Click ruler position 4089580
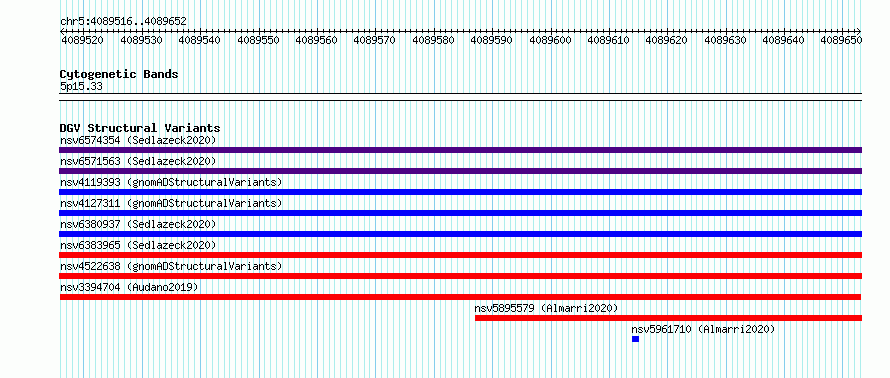Viewport: 890px width, 378px height. 433,40
